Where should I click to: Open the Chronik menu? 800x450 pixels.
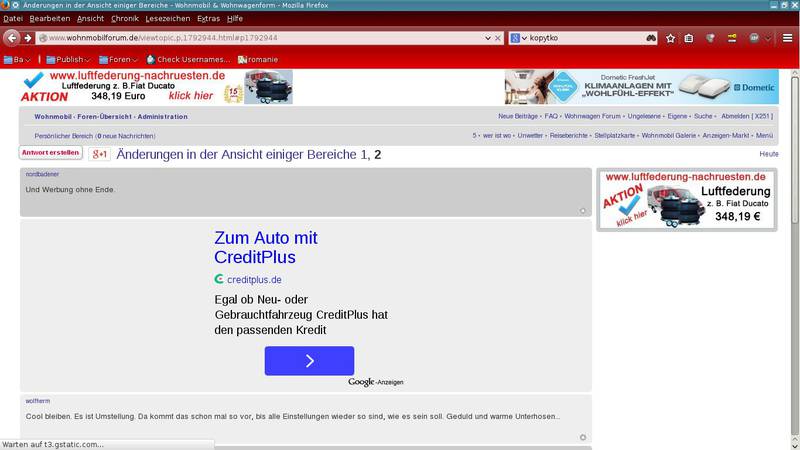coord(125,18)
